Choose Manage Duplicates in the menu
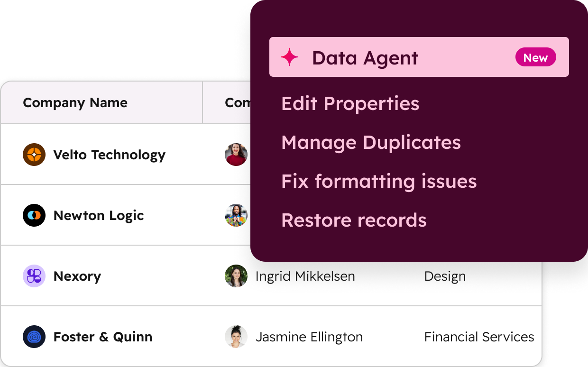The width and height of the screenshot is (588, 367). coord(371,142)
